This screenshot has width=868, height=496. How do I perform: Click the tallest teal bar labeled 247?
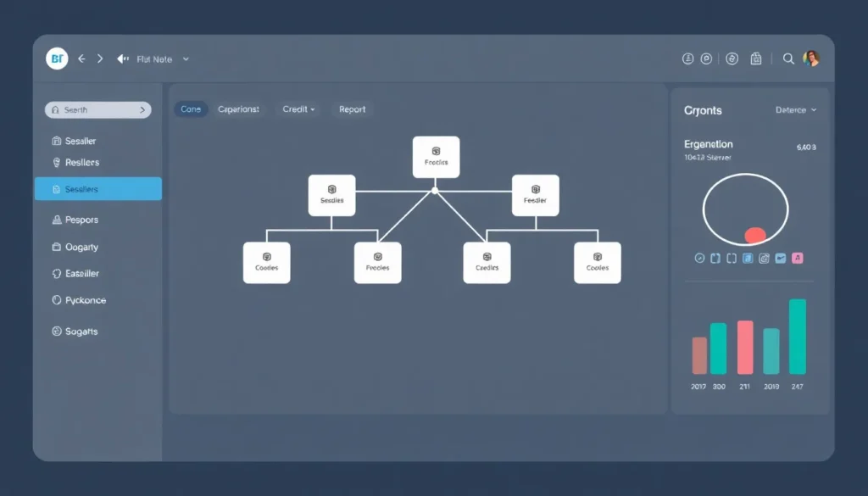click(x=797, y=337)
